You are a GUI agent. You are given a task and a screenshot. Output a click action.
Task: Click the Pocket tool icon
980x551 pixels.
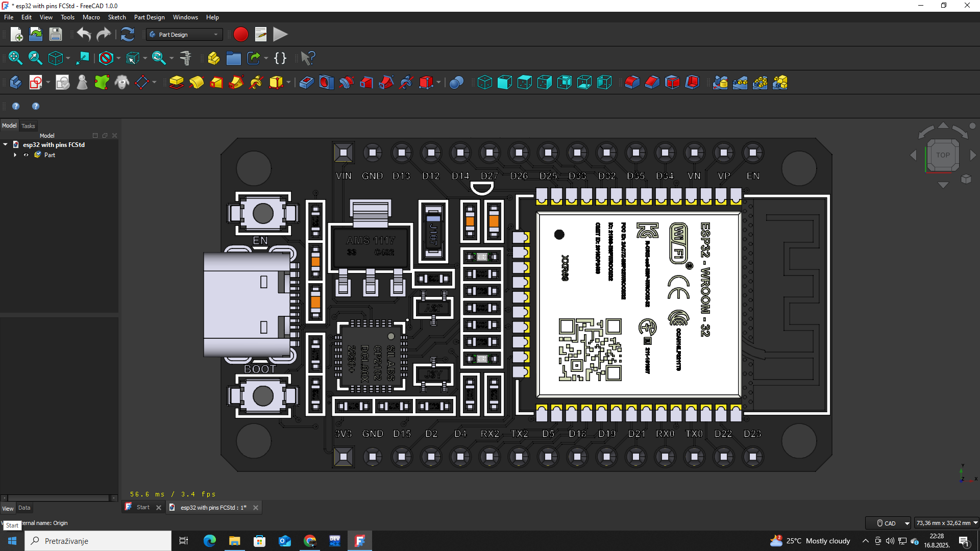(306, 82)
